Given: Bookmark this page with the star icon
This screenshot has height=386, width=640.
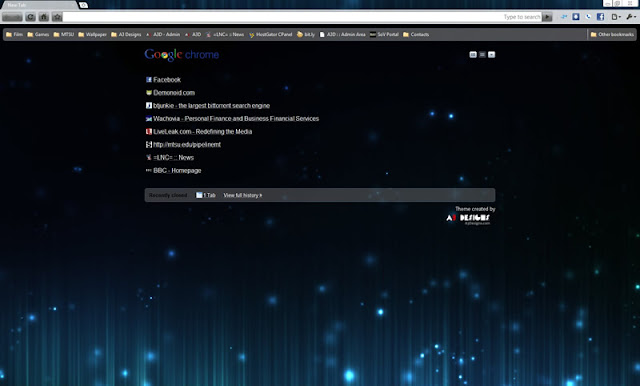Looking at the screenshot, I should 57,17.
